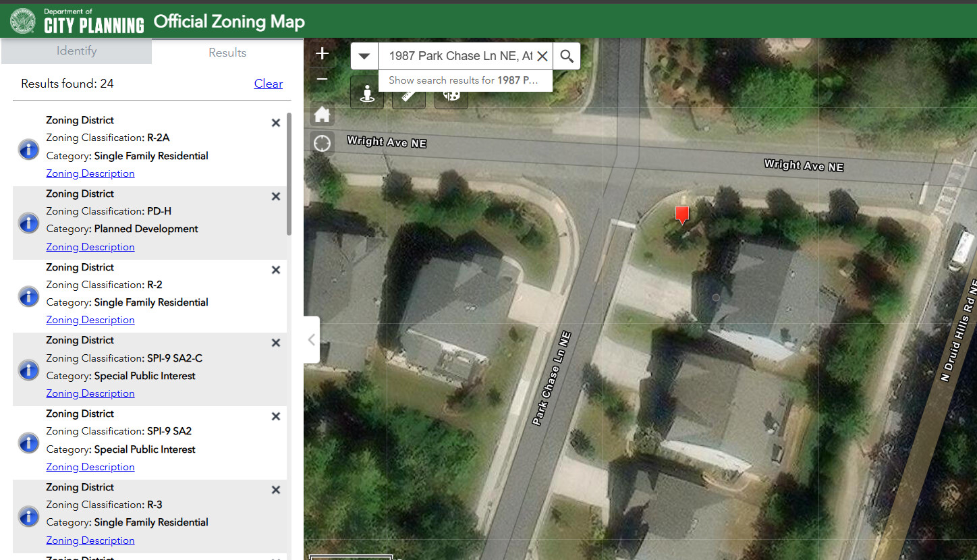
Task: Click the 'N Druid Hills Rd NE' street label
Action: click(x=959, y=331)
